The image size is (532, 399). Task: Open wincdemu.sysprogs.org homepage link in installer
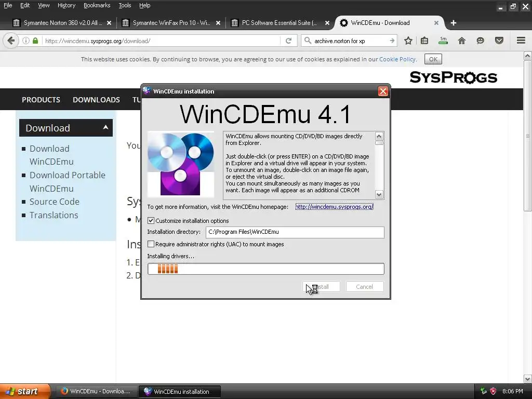[x=334, y=207]
